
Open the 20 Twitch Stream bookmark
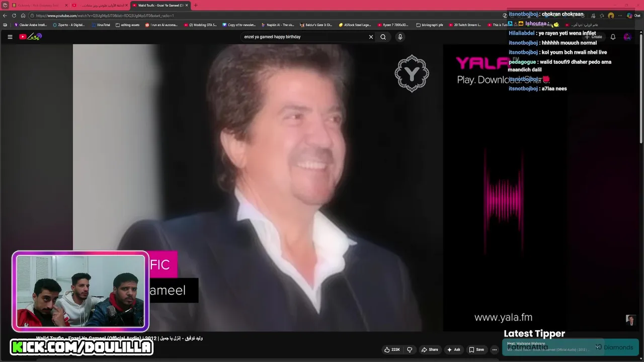[465, 25]
